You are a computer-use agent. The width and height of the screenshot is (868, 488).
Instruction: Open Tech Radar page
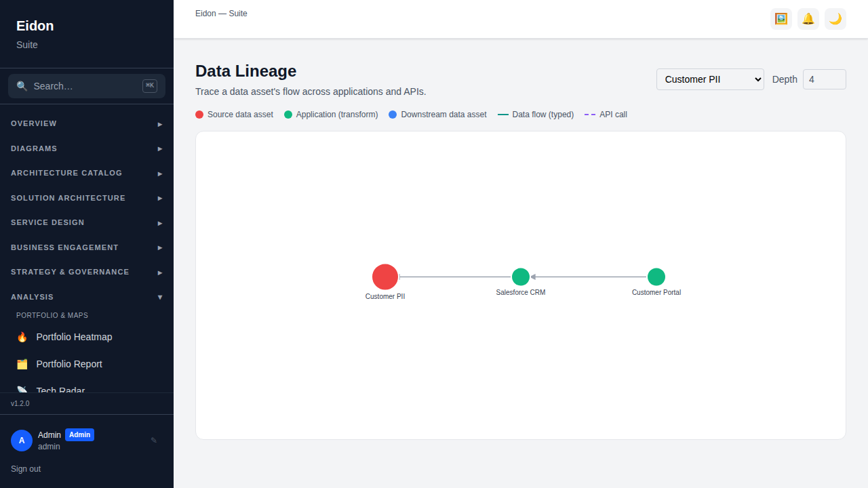(87, 387)
